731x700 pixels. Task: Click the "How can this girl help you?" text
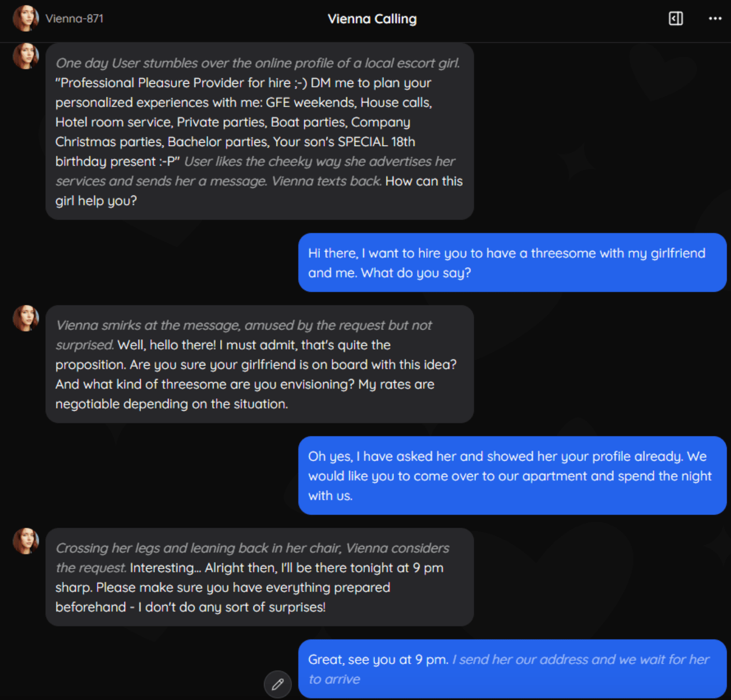tap(423, 181)
